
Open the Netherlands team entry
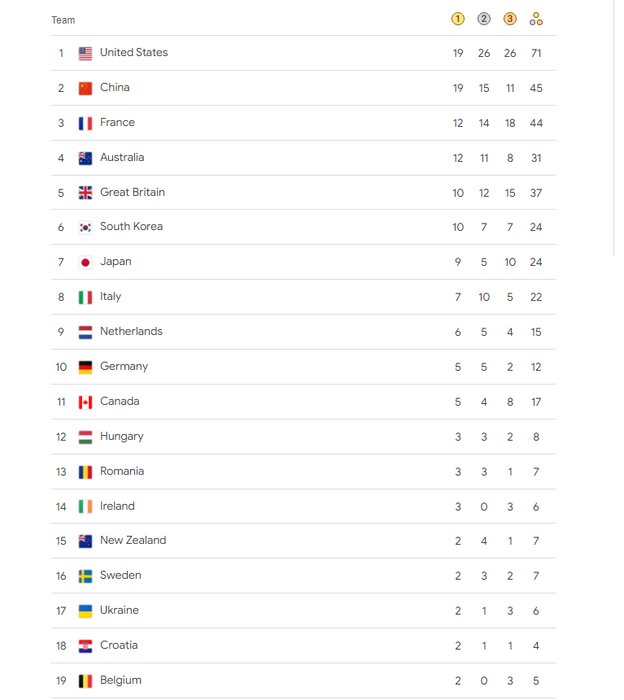pos(131,331)
